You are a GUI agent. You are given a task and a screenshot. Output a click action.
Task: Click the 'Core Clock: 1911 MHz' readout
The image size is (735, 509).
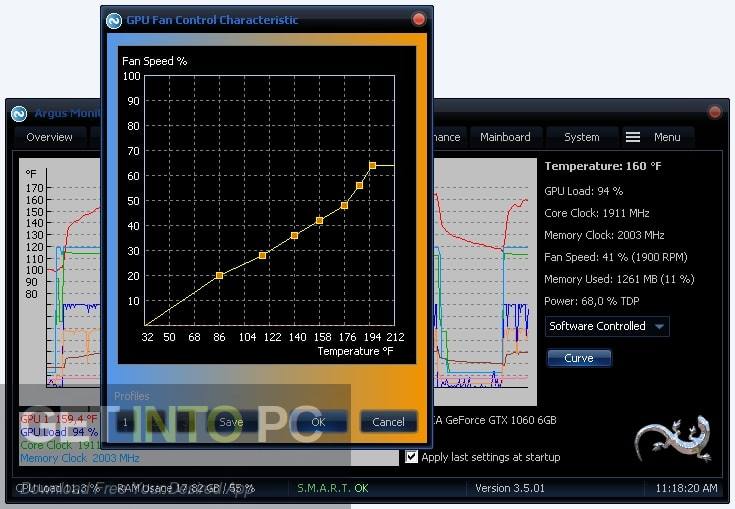597,213
